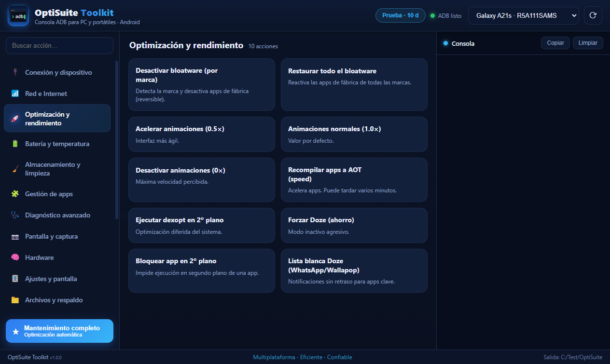Screen dimensions: 610x364
Task: Open Red e Internet section
Action: click(x=57, y=94)
